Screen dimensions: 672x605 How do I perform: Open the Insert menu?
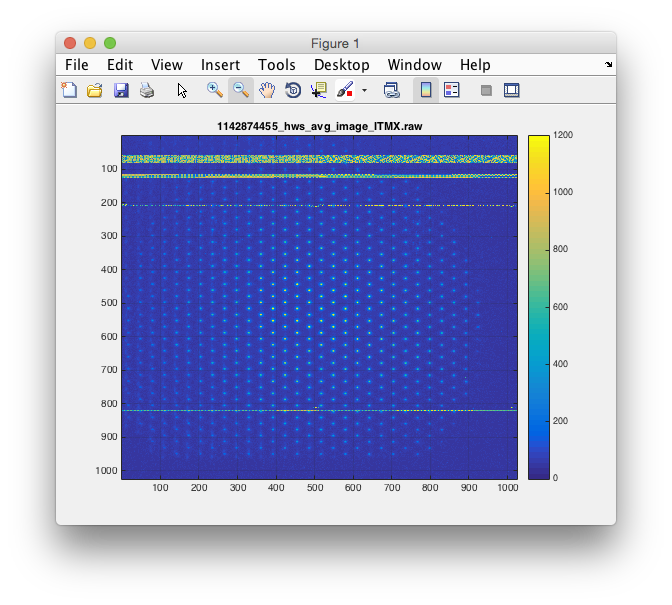tap(220, 65)
